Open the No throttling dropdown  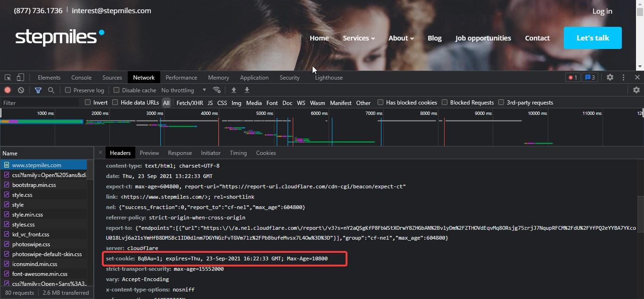tap(183, 90)
